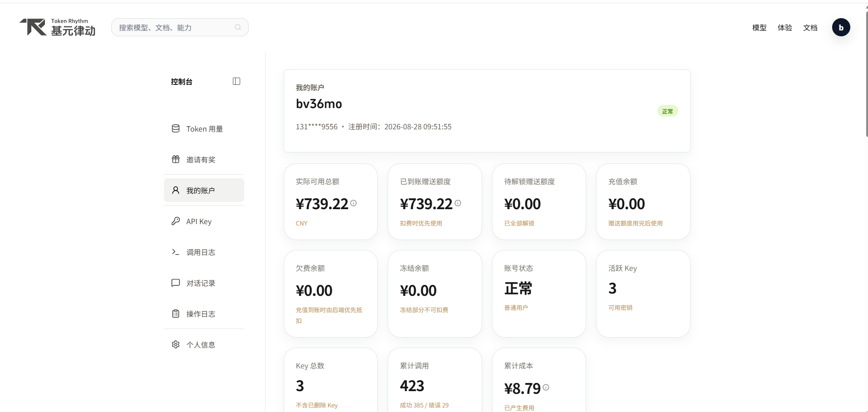
Task: Focus the 搜索模型、文档、能力 search field
Action: pyautogui.click(x=180, y=27)
